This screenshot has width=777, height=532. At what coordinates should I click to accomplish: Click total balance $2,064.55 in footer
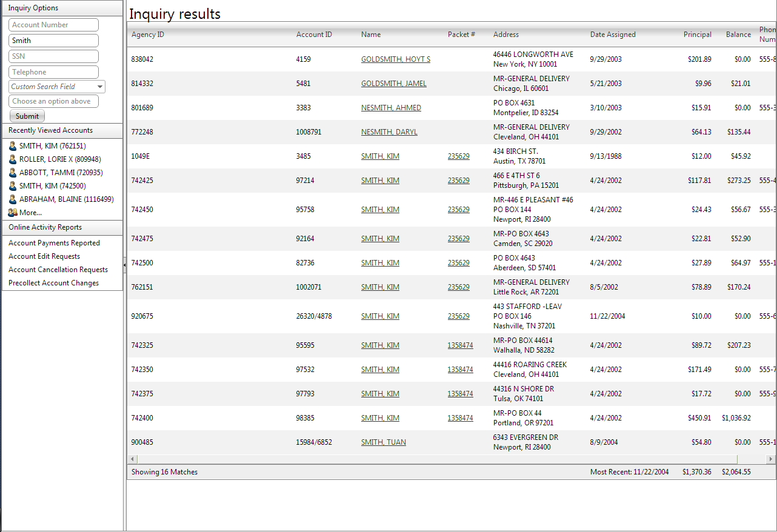click(x=736, y=472)
